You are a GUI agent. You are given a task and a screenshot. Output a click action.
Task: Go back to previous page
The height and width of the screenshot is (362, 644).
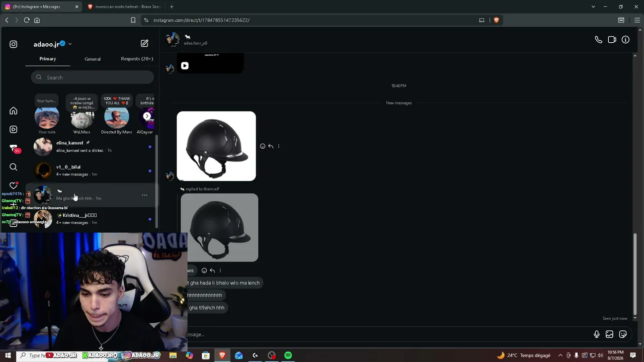(x=7, y=20)
